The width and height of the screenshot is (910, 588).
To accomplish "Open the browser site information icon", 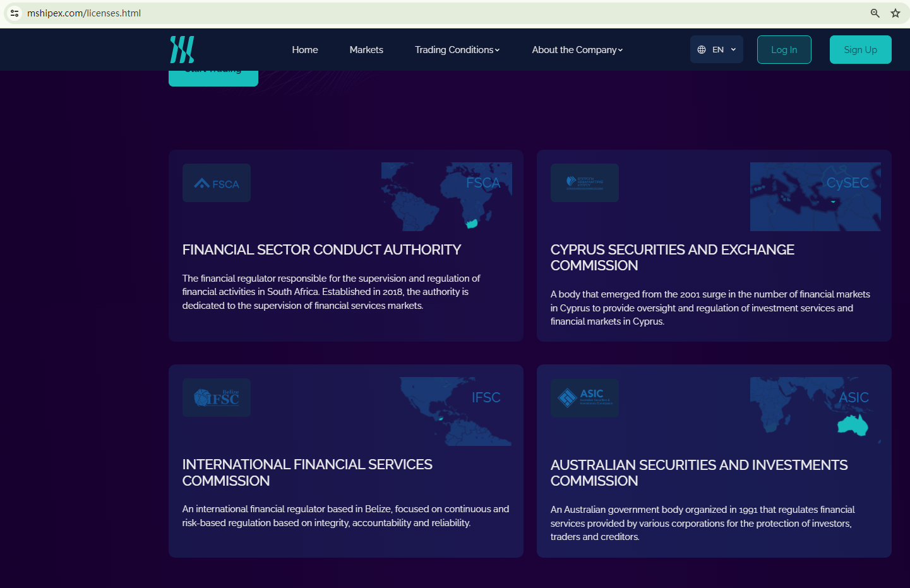I will point(15,13).
